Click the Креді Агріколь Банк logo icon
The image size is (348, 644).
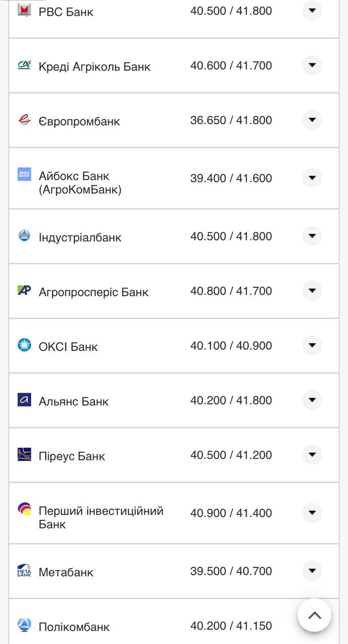(x=24, y=65)
